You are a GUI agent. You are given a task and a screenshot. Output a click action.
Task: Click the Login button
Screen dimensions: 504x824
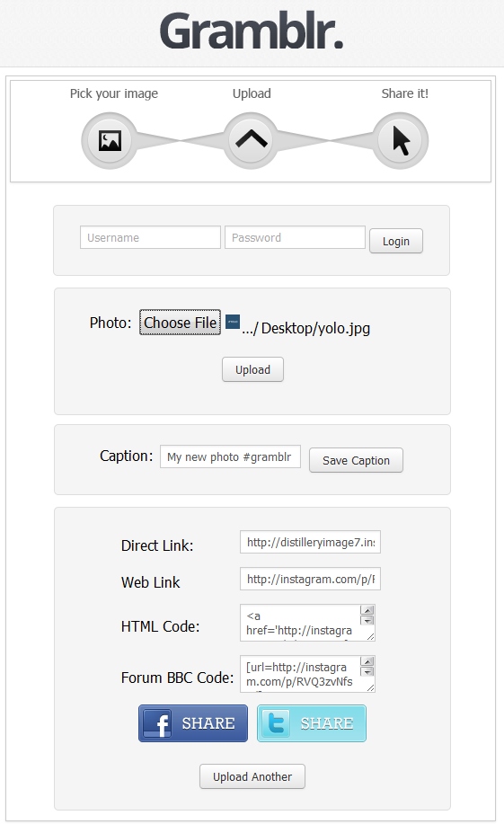click(395, 241)
